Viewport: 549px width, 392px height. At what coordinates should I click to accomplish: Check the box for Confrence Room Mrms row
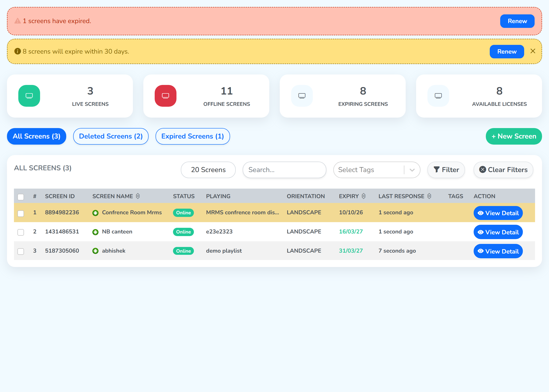coord(21,213)
